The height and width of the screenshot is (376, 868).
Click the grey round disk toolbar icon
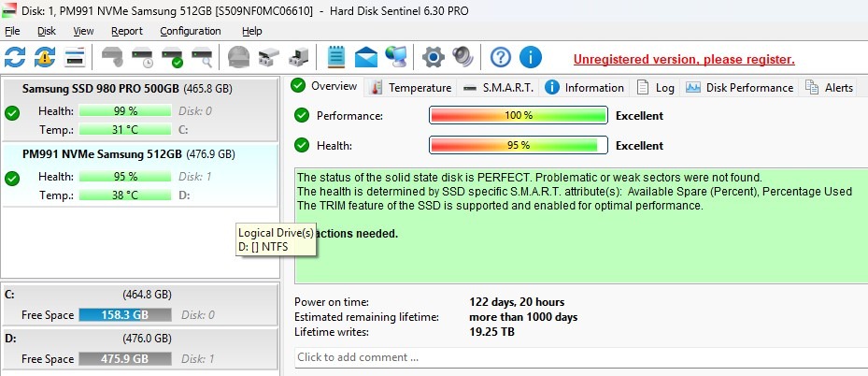(238, 57)
